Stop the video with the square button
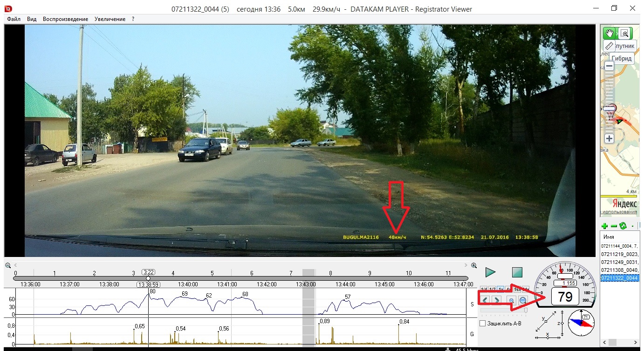 (517, 272)
